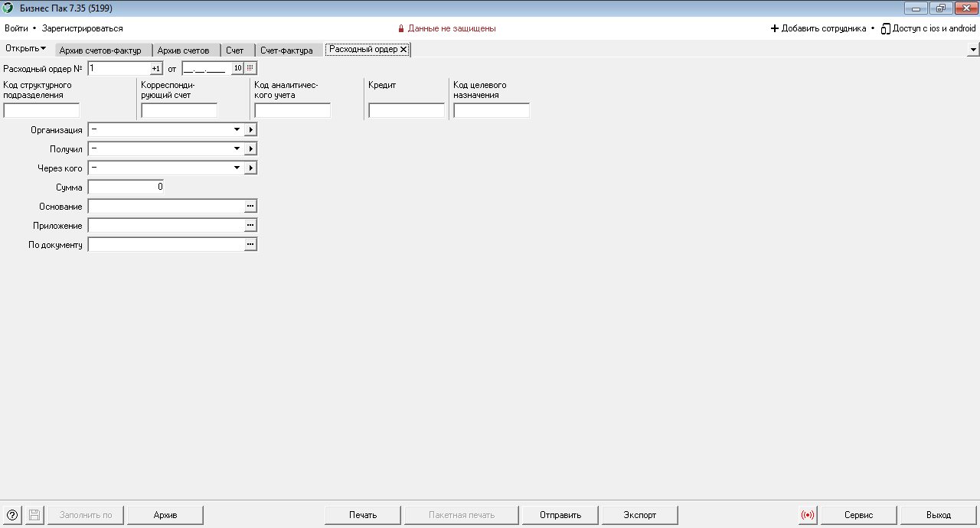This screenshot has height=528, width=980.
Task: Click the Основание ellipsis browse button
Action: tap(250, 206)
